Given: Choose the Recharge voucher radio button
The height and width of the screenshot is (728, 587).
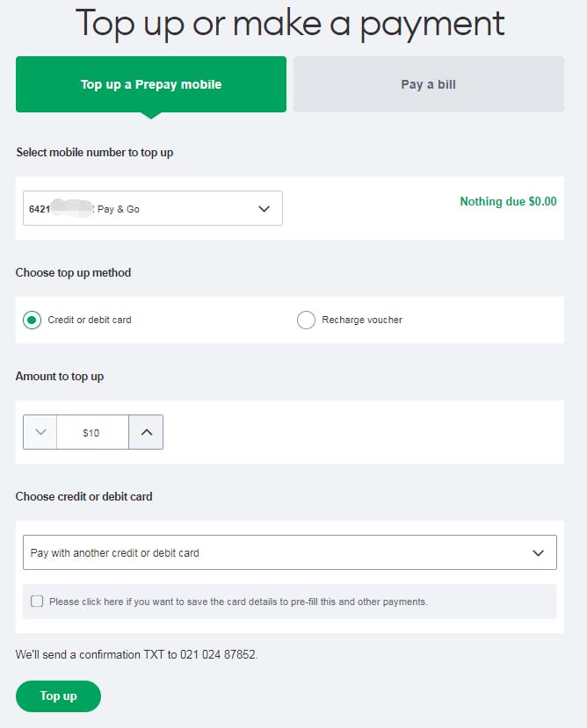Looking at the screenshot, I should click(x=306, y=321).
